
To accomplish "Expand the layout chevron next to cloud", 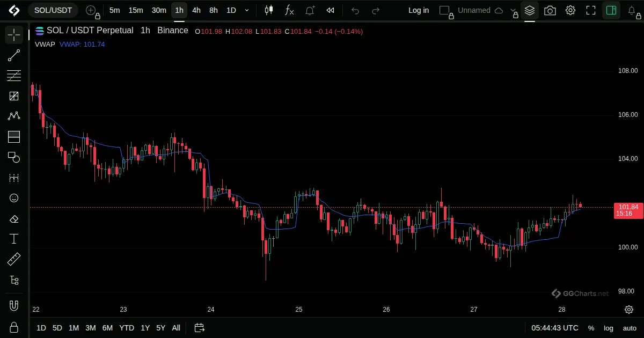I will click(514, 10).
